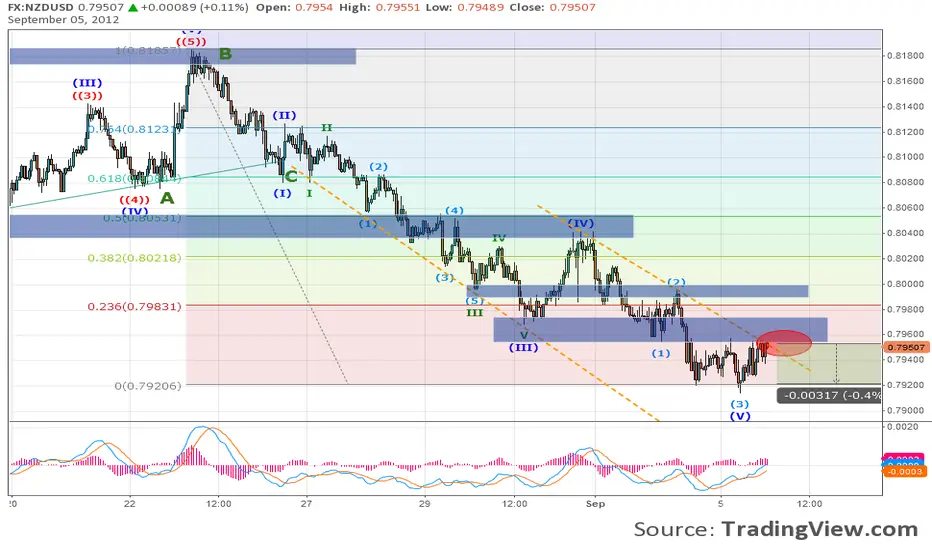Click the 27 date on time axis
932x550 pixels.
(x=306, y=504)
